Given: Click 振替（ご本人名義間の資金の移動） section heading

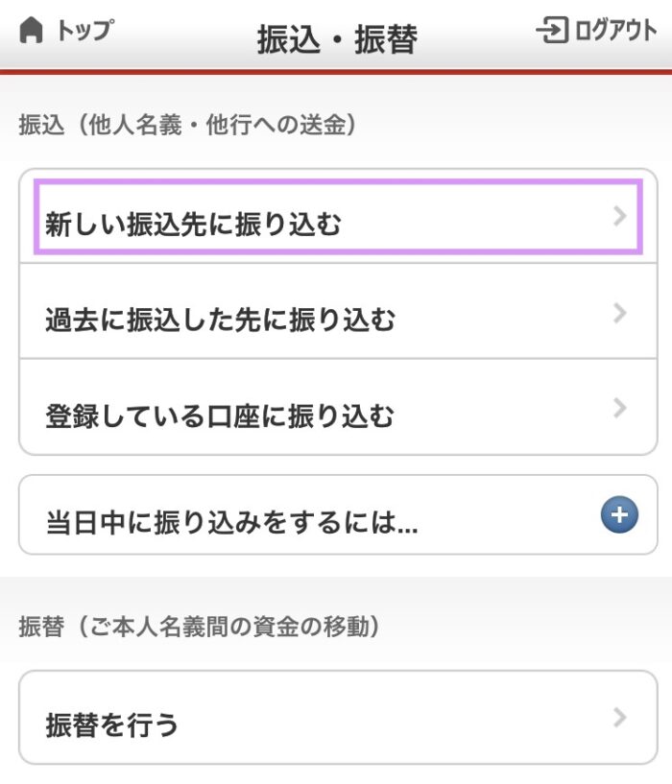Looking at the screenshot, I should (199, 627).
